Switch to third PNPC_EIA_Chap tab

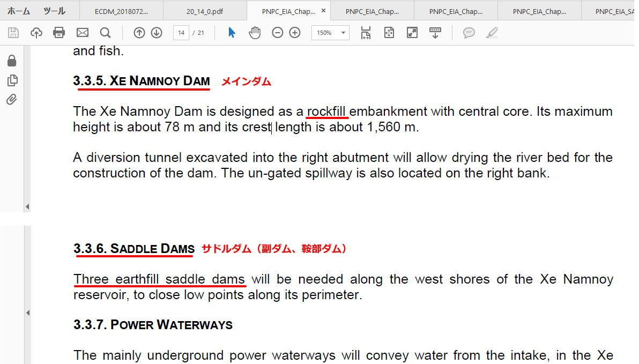tap(456, 11)
